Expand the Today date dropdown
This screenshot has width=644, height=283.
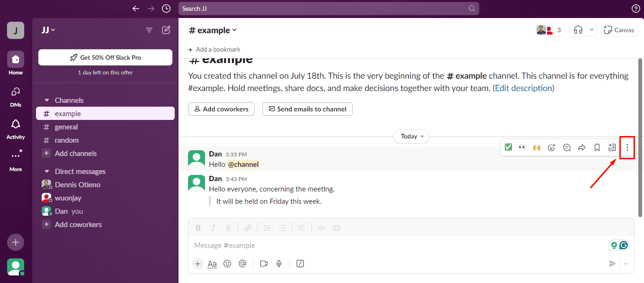pyautogui.click(x=411, y=137)
